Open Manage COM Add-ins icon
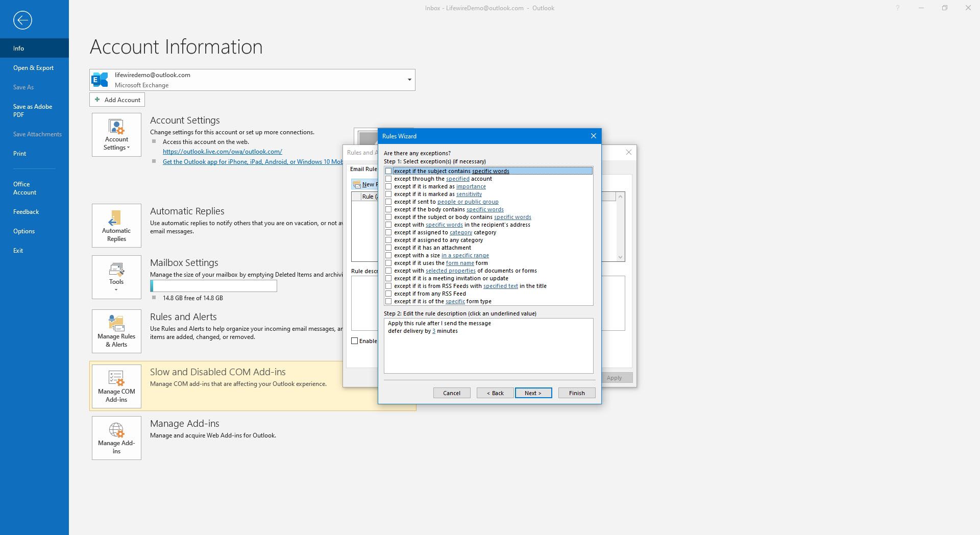The width and height of the screenshot is (980, 535). pyautogui.click(x=116, y=386)
